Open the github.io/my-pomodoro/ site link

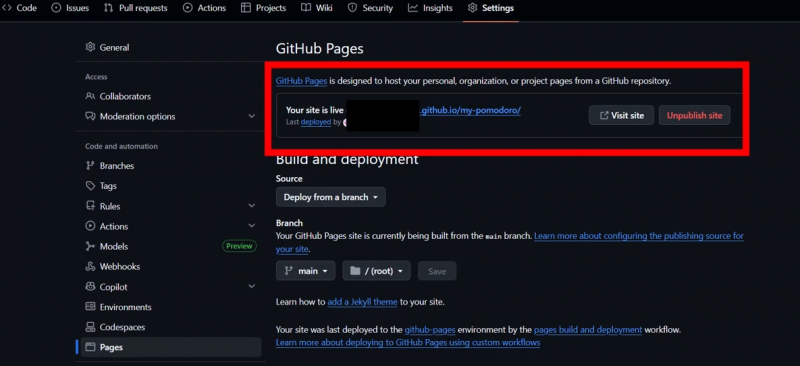point(470,110)
